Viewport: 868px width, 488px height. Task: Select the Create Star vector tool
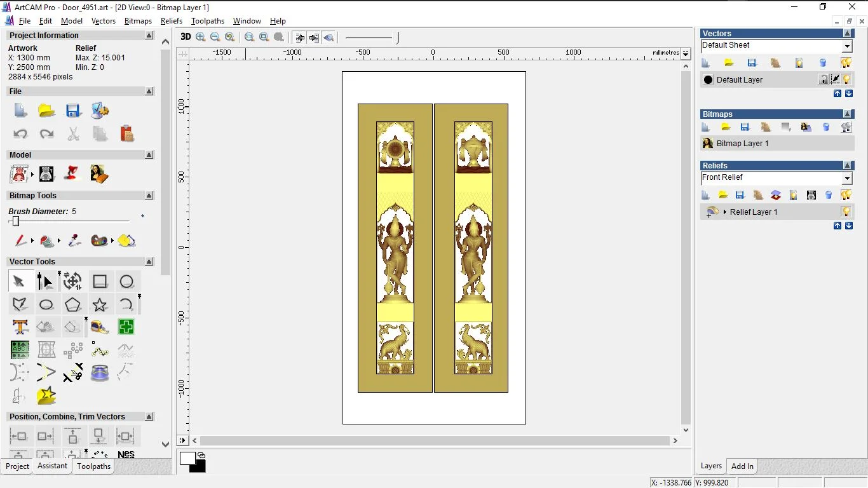click(100, 304)
